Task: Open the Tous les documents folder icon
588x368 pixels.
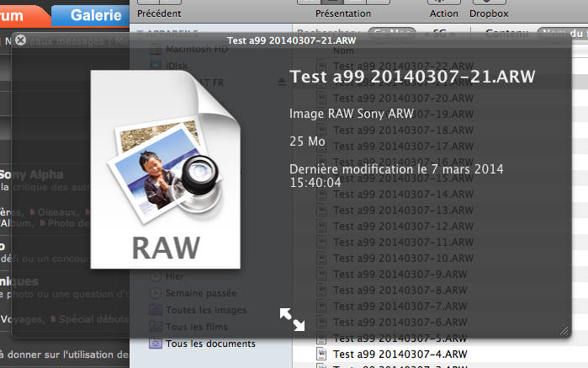Action: (156, 344)
